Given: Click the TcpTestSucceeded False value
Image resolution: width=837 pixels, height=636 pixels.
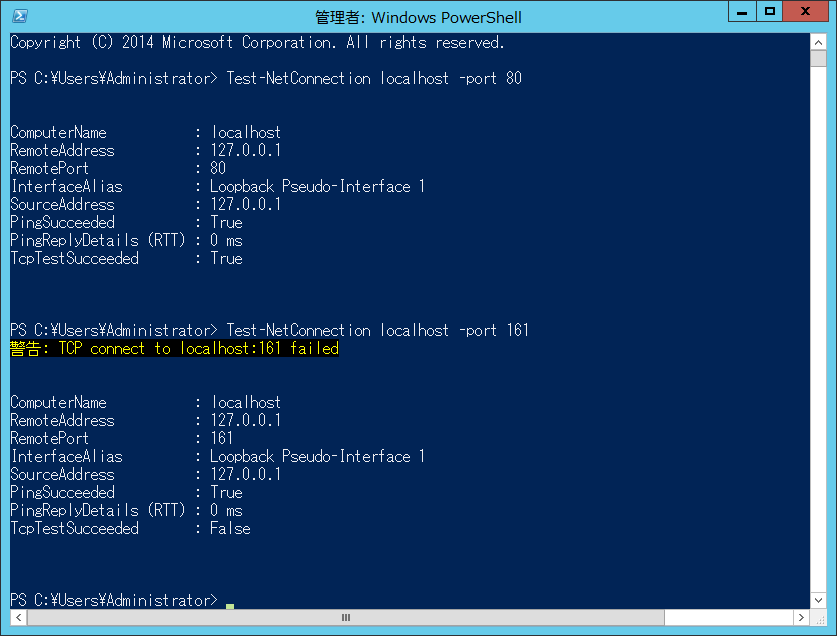Looking at the screenshot, I should tap(230, 529).
